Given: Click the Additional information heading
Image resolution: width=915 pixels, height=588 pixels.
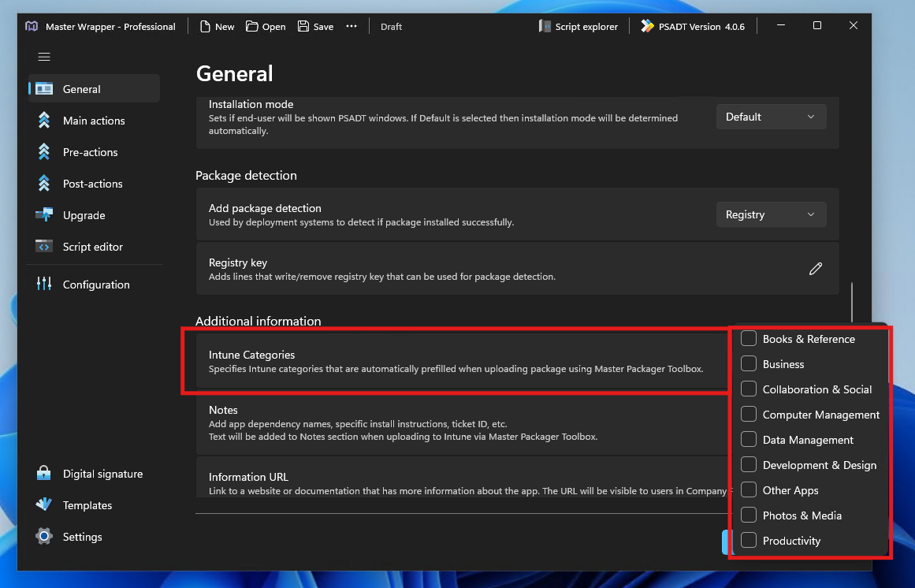Looking at the screenshot, I should (258, 321).
